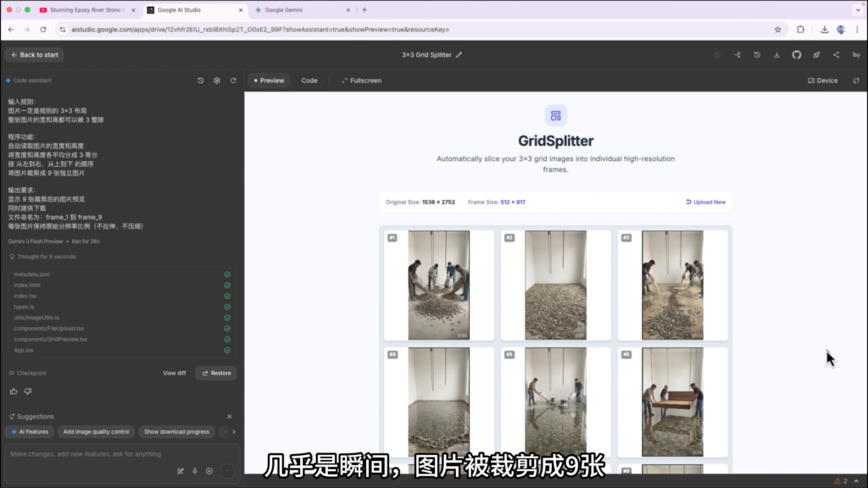The height and width of the screenshot is (488, 868).
Task: Open Chrome downloads icon
Action: coord(824,30)
